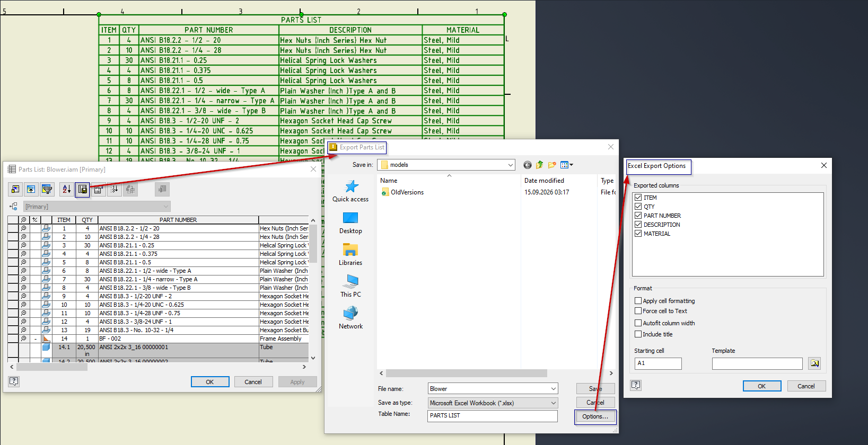This screenshot has height=445, width=868.
Task: Select Desktop in the Export dialog sidebar
Action: point(350,223)
